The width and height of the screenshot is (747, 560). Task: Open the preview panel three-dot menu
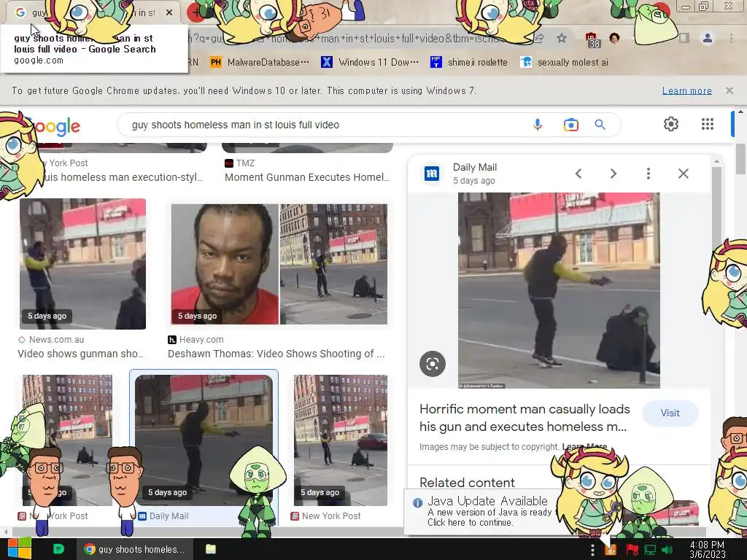[648, 174]
